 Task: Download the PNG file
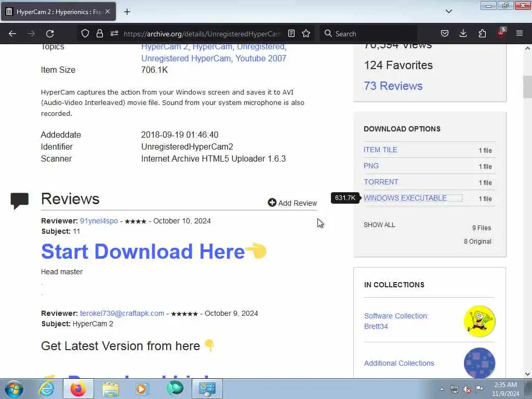point(371,166)
